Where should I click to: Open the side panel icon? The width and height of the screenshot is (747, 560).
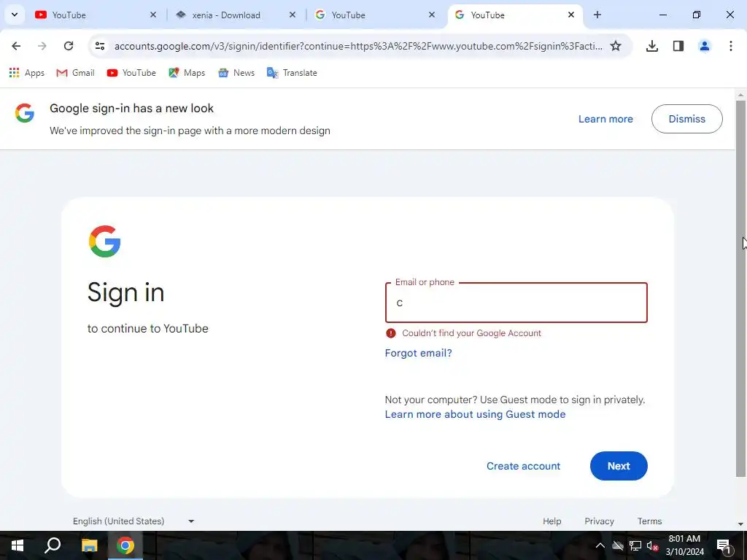tap(678, 46)
